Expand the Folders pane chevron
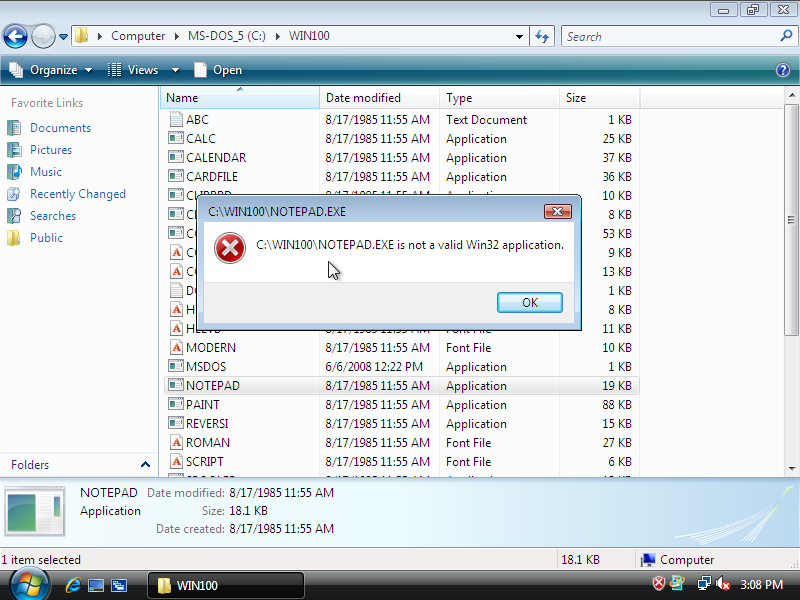The width and height of the screenshot is (800, 600). coord(145,465)
